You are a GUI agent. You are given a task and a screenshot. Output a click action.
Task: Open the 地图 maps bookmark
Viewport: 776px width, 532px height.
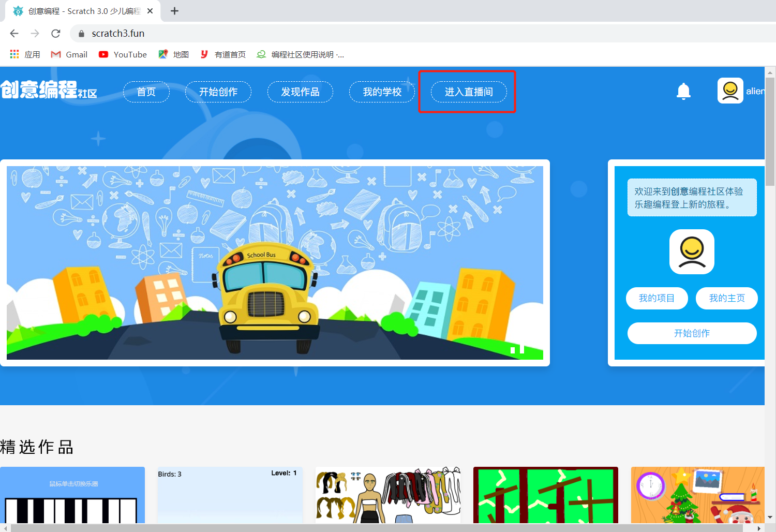(x=174, y=54)
